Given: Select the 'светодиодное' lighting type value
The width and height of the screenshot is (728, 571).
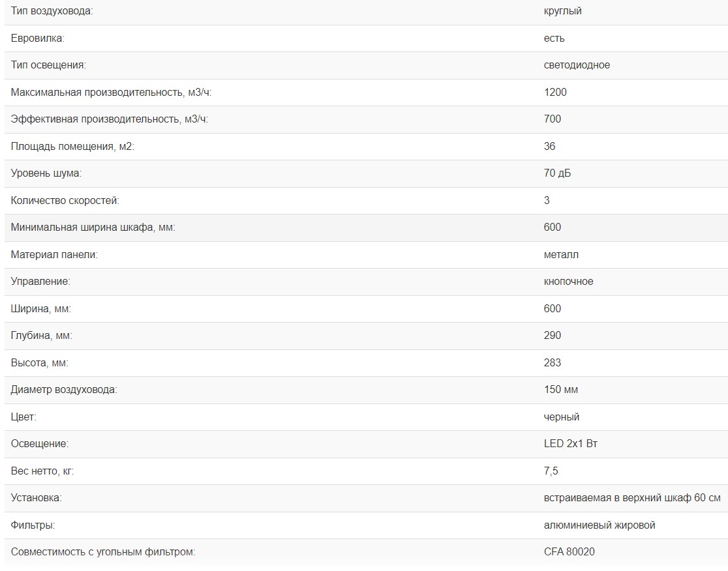Looking at the screenshot, I should (577, 65).
